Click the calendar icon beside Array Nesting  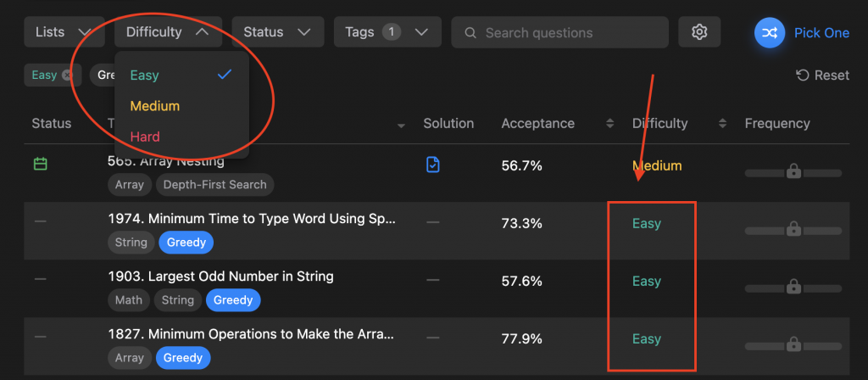point(40,164)
